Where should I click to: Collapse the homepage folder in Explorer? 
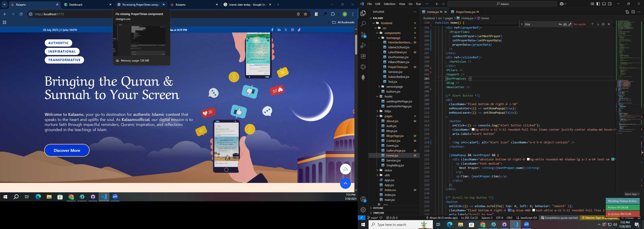(379, 38)
